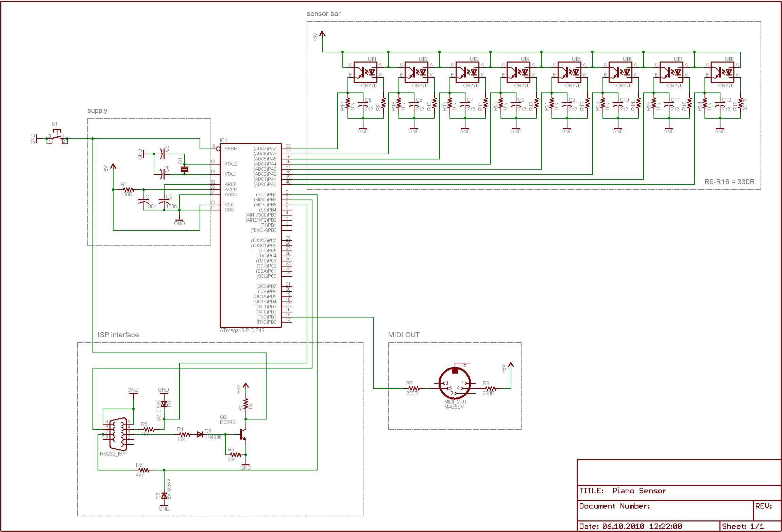
Task: Select the "R9-R16 = 330R" note
Action: coord(729,182)
